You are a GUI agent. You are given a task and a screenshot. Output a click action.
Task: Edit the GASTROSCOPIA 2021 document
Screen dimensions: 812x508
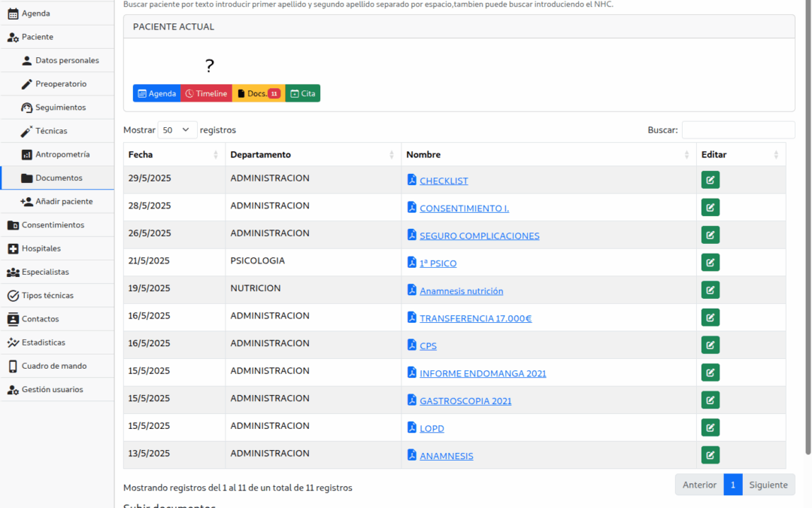(710, 400)
